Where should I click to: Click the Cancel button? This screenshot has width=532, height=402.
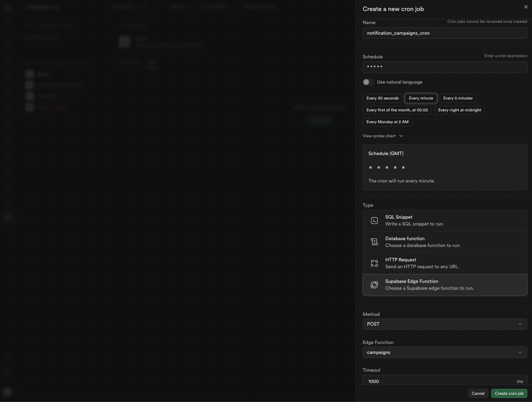click(x=478, y=393)
